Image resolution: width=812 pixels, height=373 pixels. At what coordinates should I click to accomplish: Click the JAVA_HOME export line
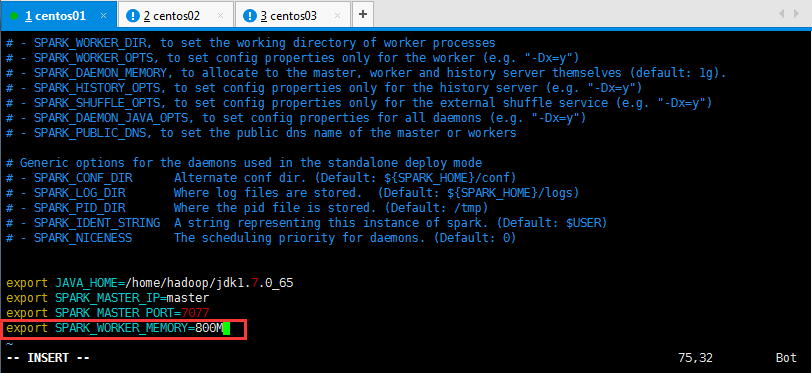150,283
